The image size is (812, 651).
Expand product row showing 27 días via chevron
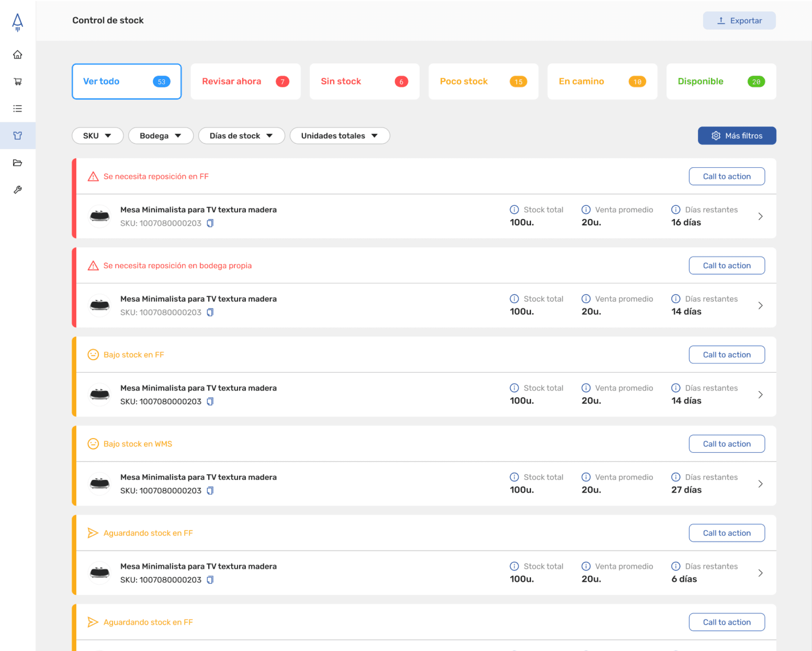(x=761, y=484)
